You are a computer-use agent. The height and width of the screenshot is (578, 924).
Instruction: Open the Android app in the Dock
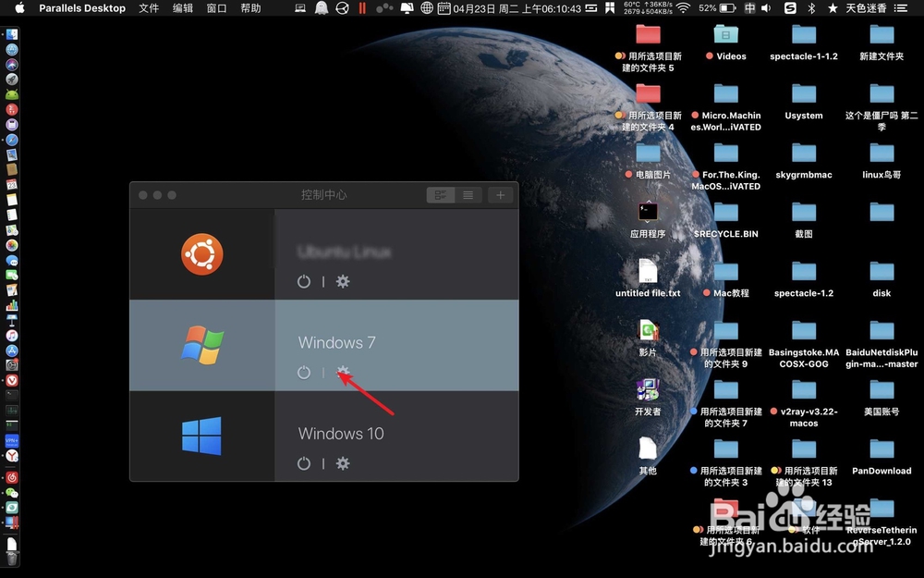[12, 94]
